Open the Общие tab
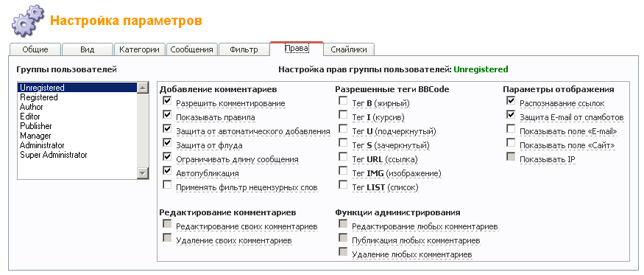Image resolution: width=644 pixels, height=275 pixels. 35,49
